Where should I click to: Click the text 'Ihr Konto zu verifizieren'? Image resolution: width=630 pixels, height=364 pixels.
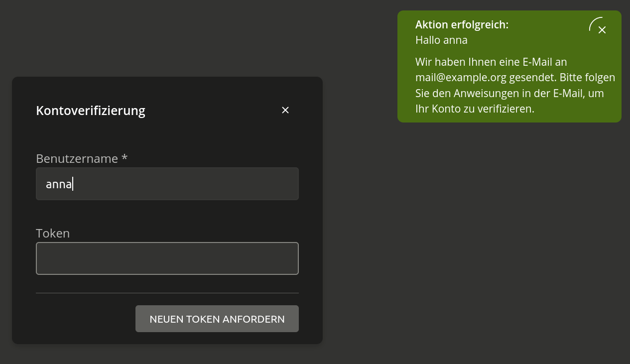[x=474, y=109]
